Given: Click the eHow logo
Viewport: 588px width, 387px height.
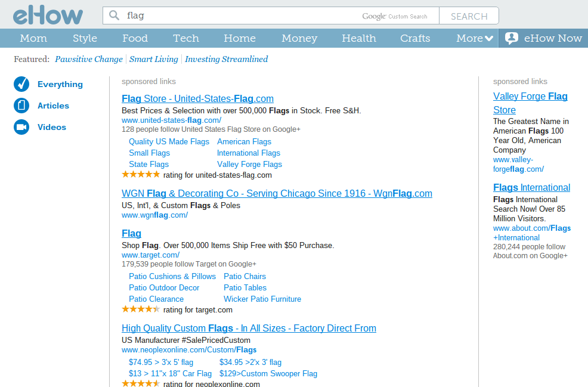Looking at the screenshot, I should (x=48, y=14).
